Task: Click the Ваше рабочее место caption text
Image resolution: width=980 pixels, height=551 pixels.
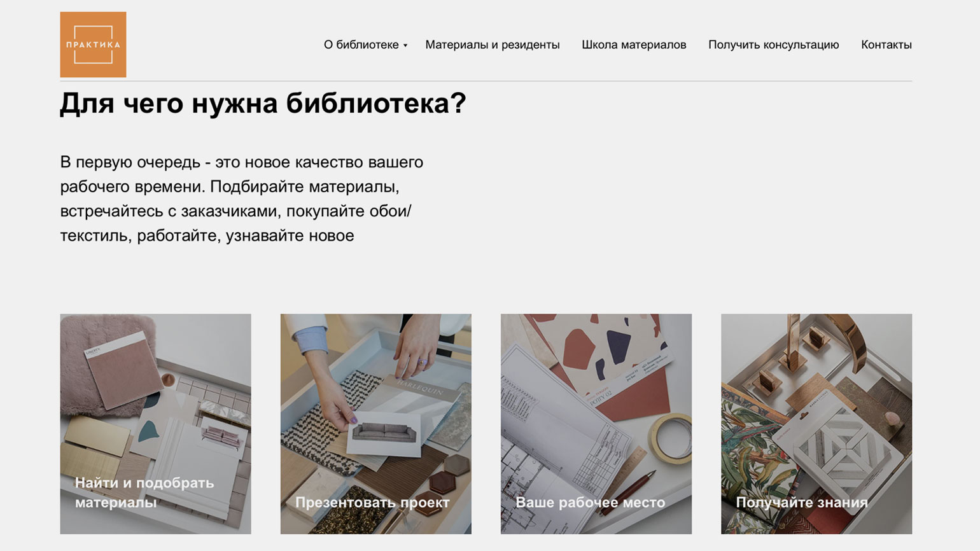Action: [x=590, y=503]
